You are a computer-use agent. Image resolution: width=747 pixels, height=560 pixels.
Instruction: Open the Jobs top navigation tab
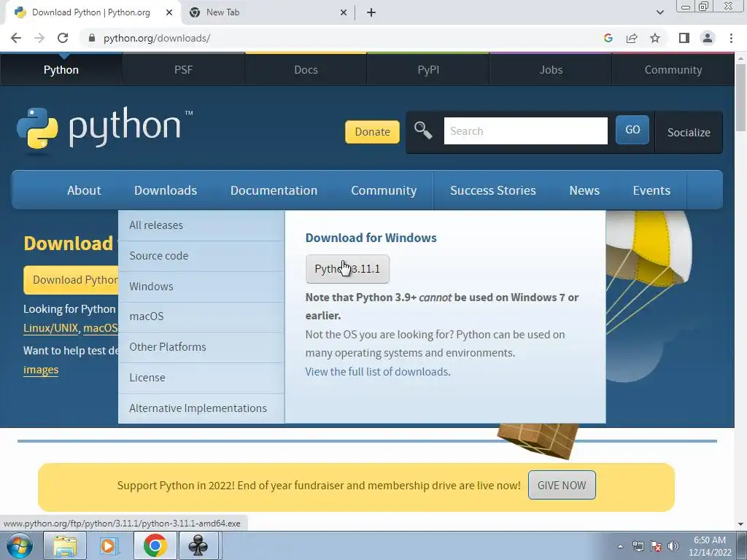pyautogui.click(x=551, y=70)
